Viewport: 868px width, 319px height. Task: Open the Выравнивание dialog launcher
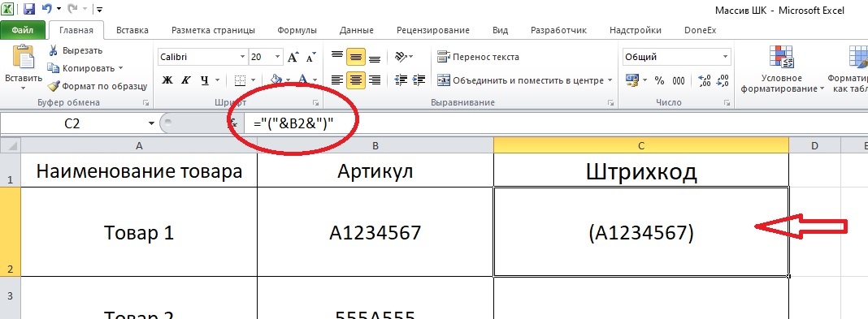[x=611, y=103]
